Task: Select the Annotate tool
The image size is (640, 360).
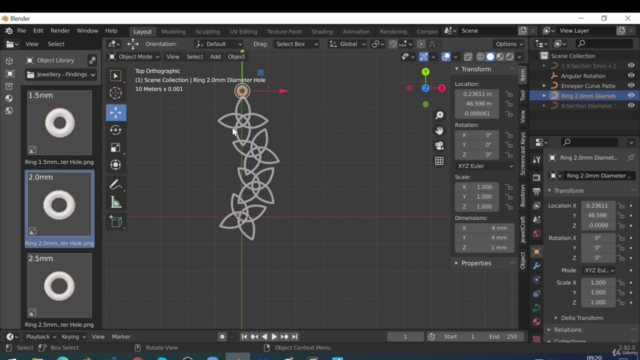Action: 116,185
